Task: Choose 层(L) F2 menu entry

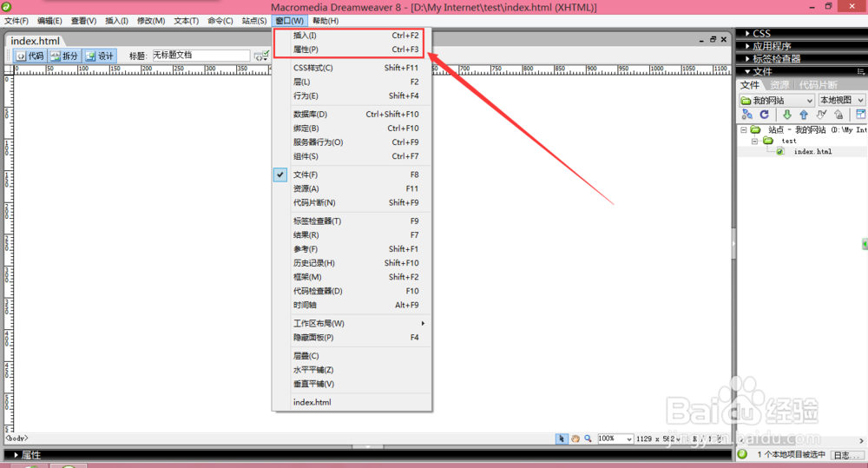Action: pos(352,82)
